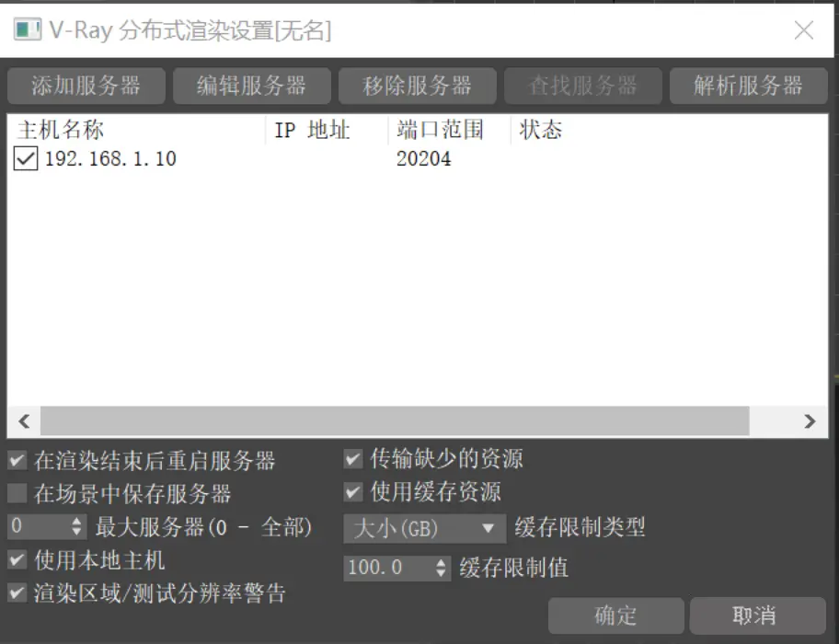Viewport: 839px width, 644px height.
Task: Click the 端口范围 column header
Action: click(450, 130)
